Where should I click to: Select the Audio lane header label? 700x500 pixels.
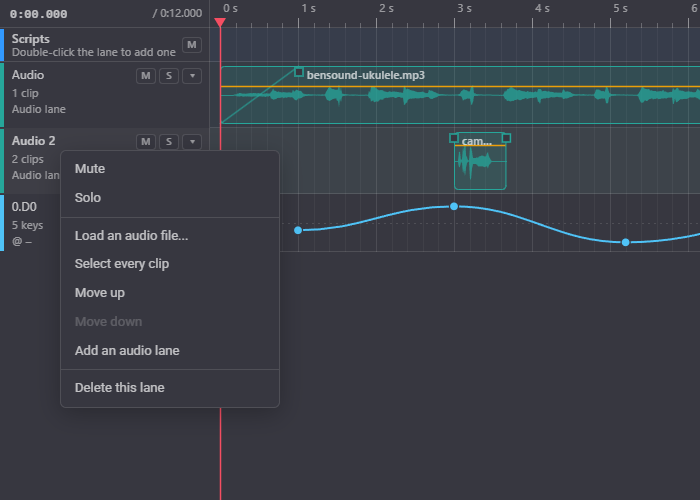(x=28, y=75)
